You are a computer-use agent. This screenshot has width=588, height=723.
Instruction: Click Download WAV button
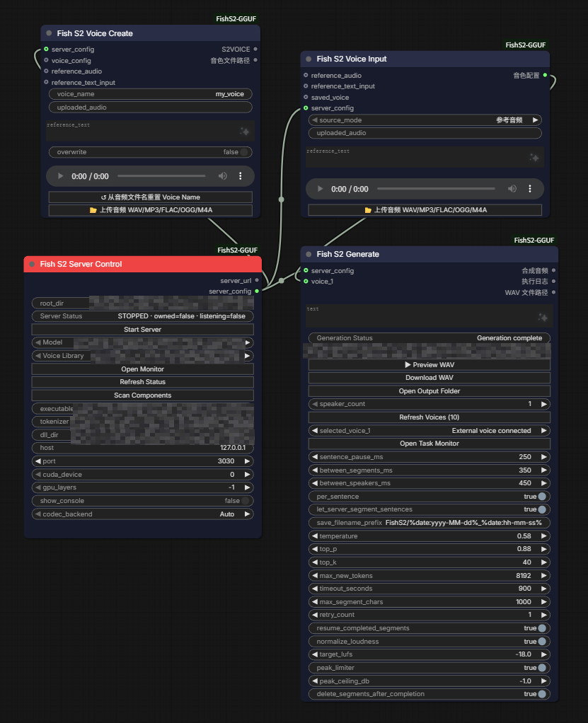pyautogui.click(x=430, y=378)
